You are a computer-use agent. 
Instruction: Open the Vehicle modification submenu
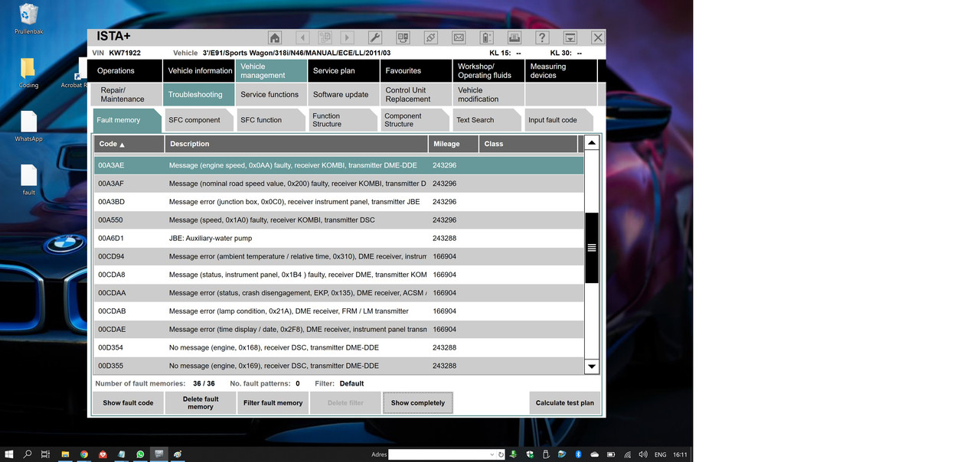(488, 94)
